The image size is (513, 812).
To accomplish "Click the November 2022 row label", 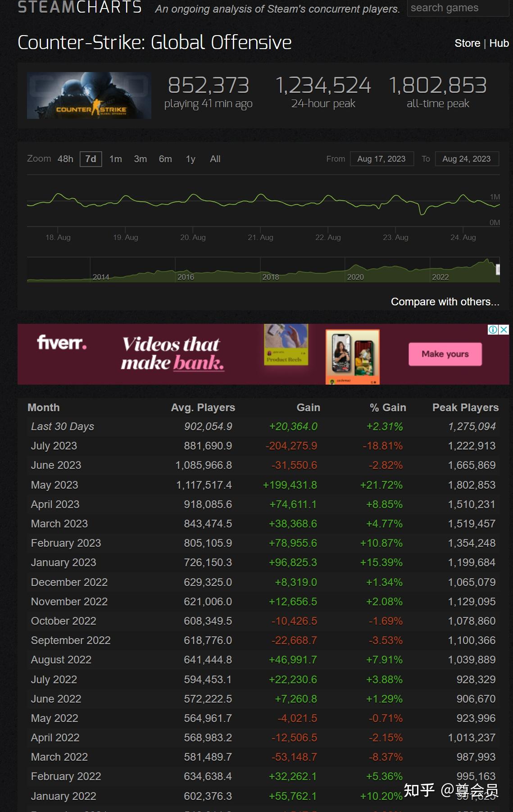I will (x=69, y=602).
